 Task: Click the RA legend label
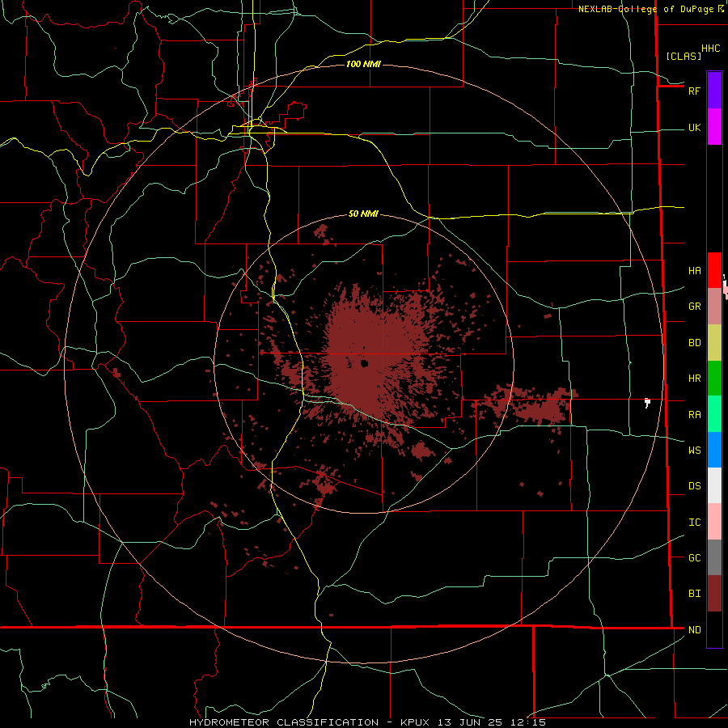(x=695, y=415)
